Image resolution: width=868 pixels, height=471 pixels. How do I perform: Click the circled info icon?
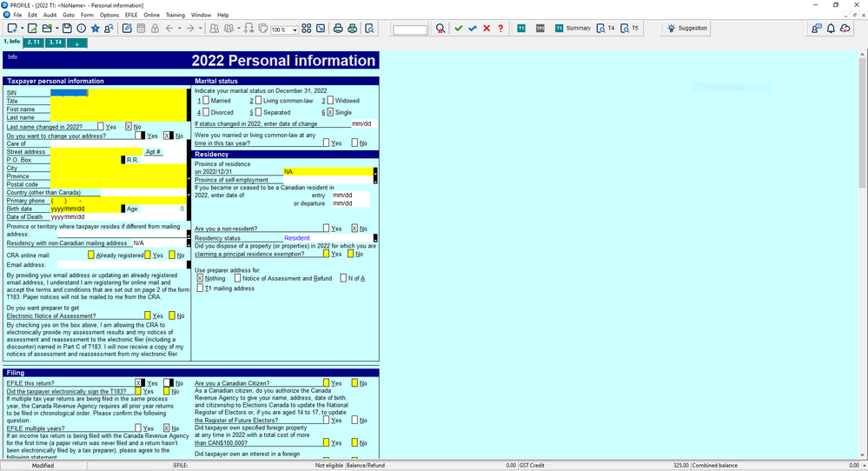click(x=82, y=28)
